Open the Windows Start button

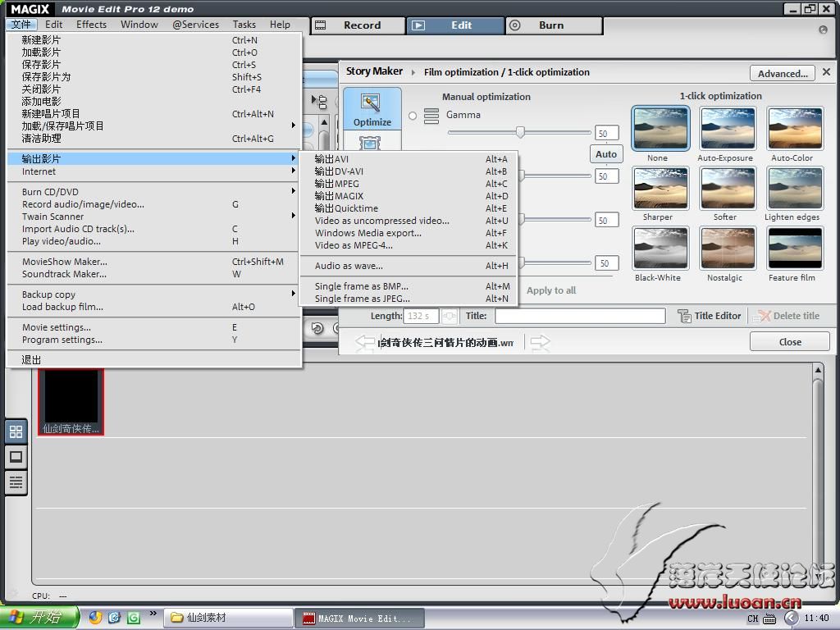click(x=39, y=618)
